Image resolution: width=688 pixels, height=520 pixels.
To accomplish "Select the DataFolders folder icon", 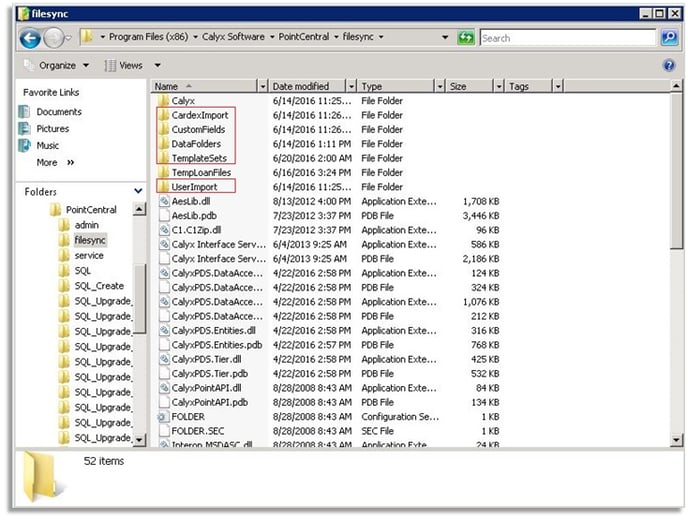I will point(164,143).
